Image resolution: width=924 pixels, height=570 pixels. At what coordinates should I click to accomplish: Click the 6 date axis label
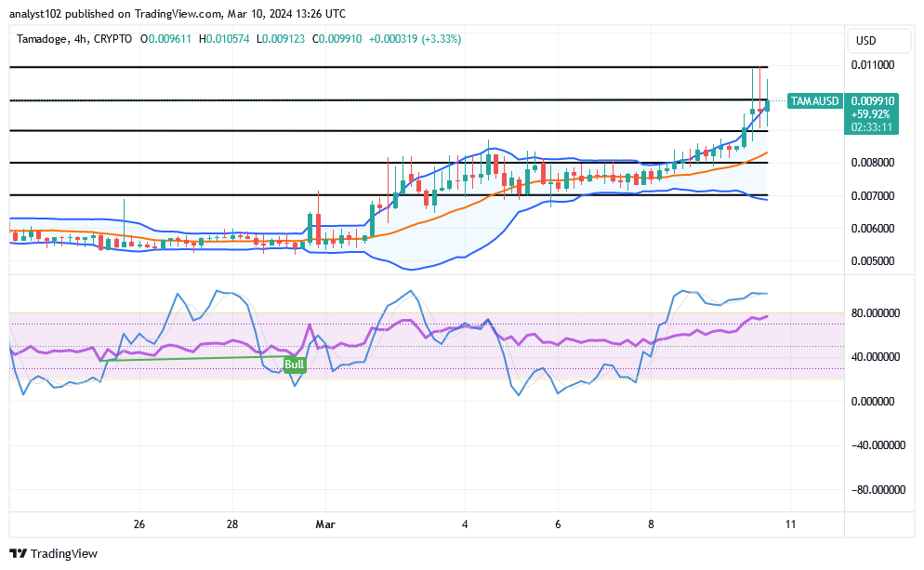click(558, 524)
